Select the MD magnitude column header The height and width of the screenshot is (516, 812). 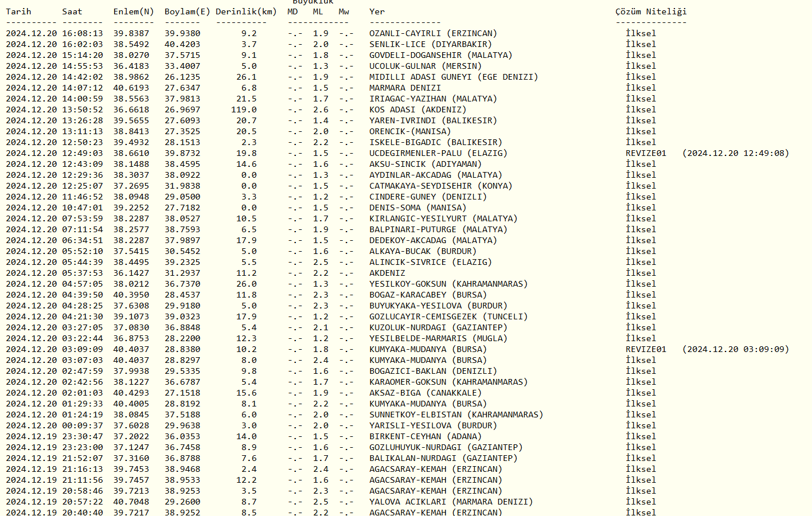click(x=292, y=11)
